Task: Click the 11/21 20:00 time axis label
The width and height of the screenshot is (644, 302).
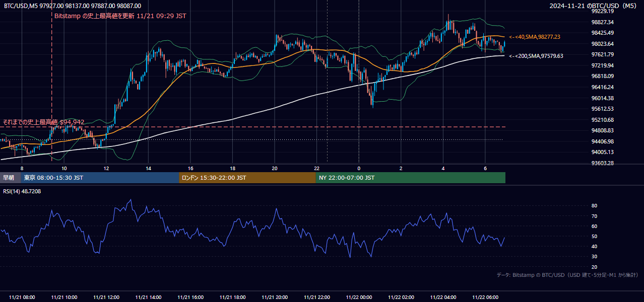Action: (x=275, y=297)
